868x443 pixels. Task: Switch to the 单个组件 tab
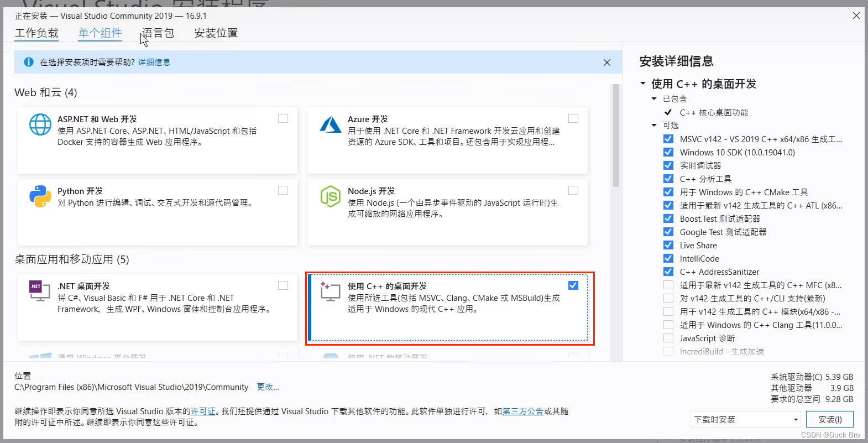coord(100,33)
